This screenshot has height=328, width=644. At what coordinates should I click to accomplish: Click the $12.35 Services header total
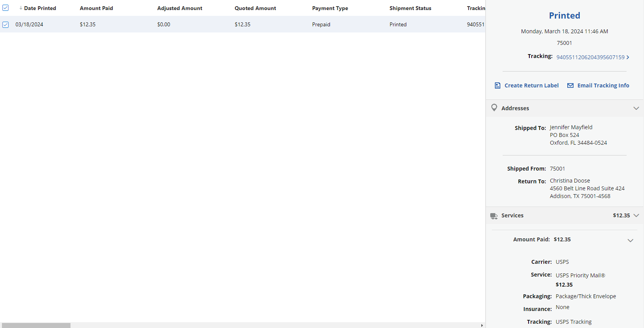[x=621, y=215]
